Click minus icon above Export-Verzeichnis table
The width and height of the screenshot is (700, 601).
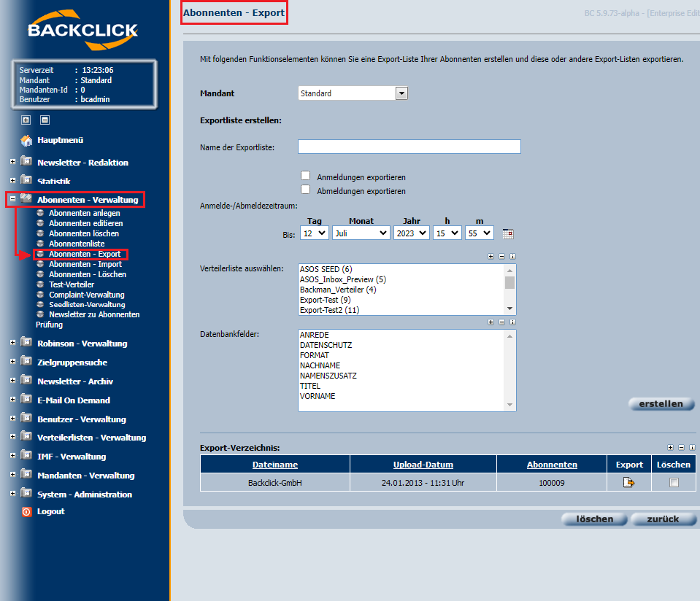(681, 448)
